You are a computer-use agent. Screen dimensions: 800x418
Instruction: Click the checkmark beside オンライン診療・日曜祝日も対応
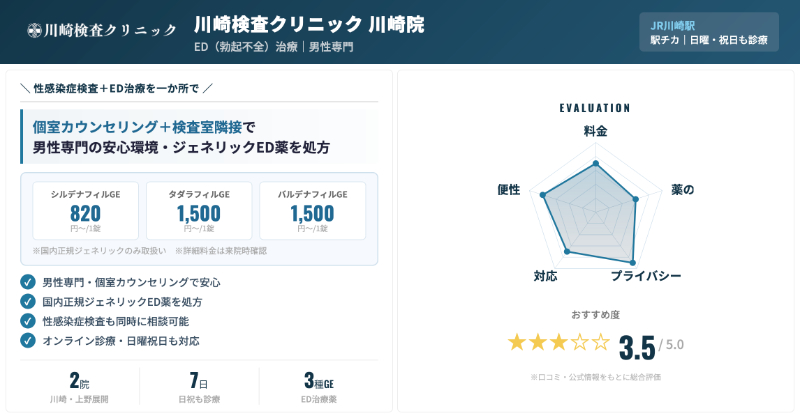(x=28, y=340)
